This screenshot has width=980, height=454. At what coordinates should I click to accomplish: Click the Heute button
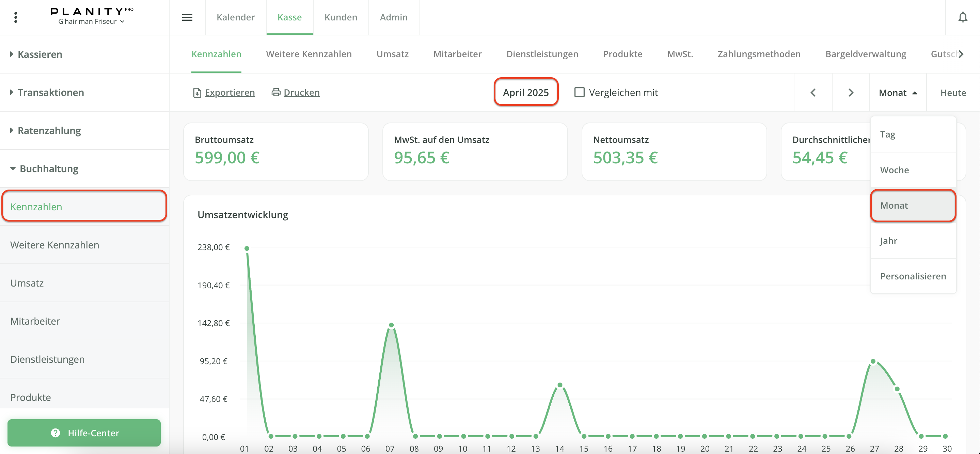click(953, 93)
